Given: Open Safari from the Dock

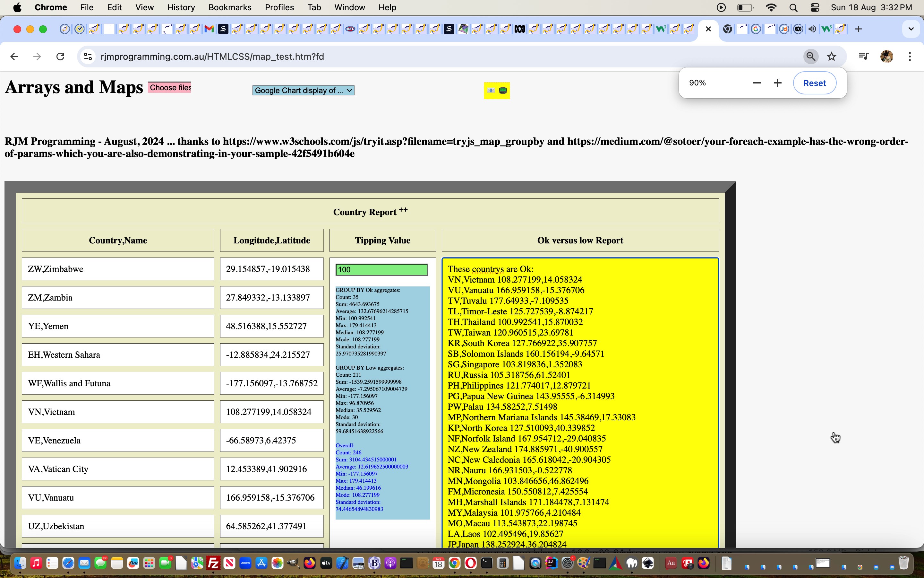Looking at the screenshot, I should 68,563.
